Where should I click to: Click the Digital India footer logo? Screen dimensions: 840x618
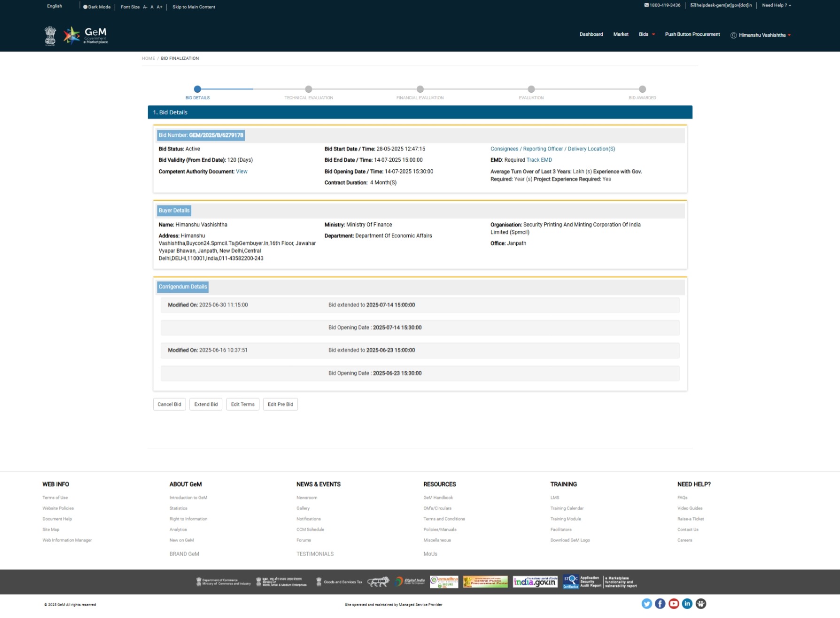(410, 582)
